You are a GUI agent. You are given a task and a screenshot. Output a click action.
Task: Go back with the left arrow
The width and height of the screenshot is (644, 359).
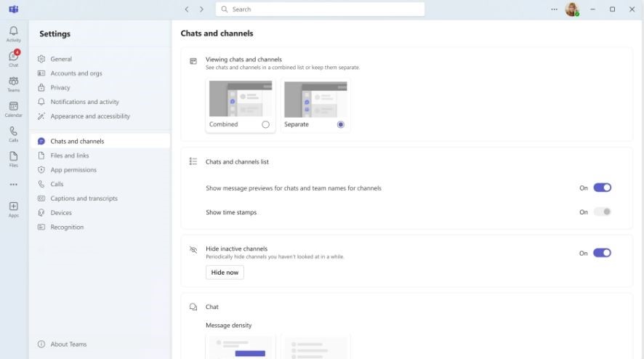(x=187, y=9)
